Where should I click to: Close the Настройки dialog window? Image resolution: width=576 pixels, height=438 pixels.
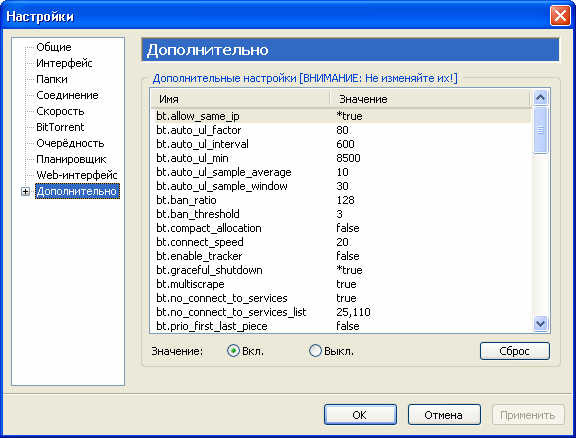pos(560,16)
